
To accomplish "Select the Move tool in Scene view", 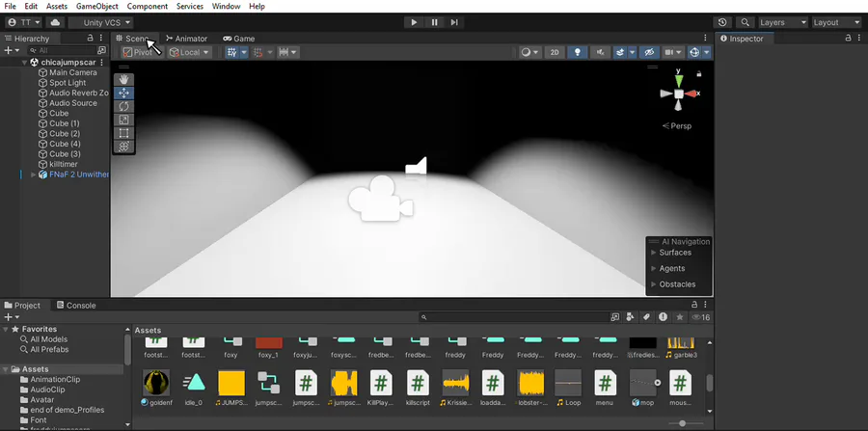I will (124, 93).
